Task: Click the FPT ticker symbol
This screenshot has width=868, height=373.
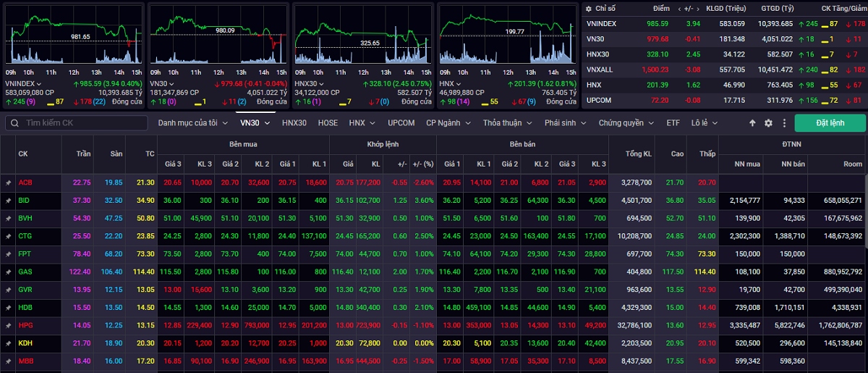Action: click(25, 253)
